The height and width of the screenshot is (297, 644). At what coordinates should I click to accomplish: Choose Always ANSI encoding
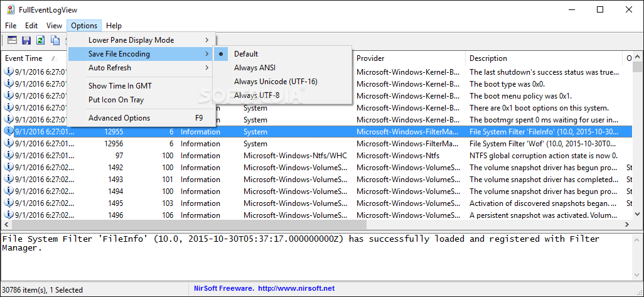point(282,68)
